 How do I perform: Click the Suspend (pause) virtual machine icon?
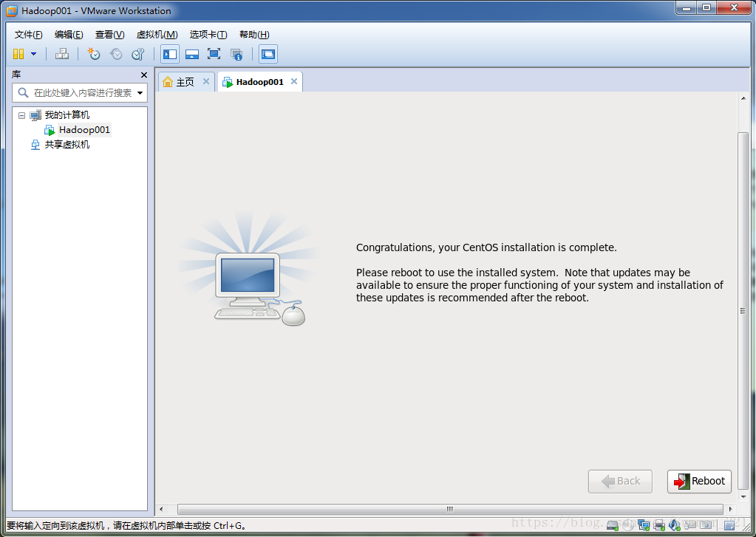tap(18, 54)
